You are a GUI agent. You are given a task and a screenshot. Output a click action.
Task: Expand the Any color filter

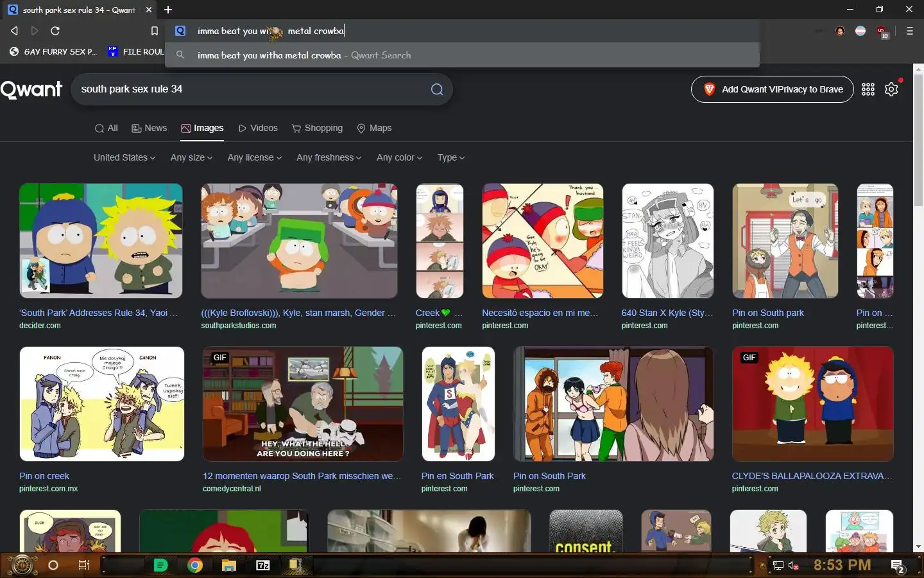[x=399, y=157]
